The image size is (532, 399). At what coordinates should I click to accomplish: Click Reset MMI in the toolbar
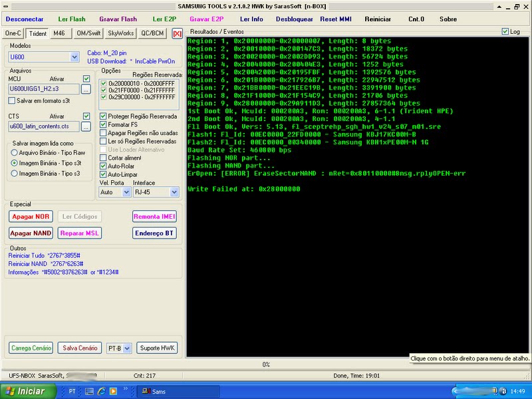[336, 19]
